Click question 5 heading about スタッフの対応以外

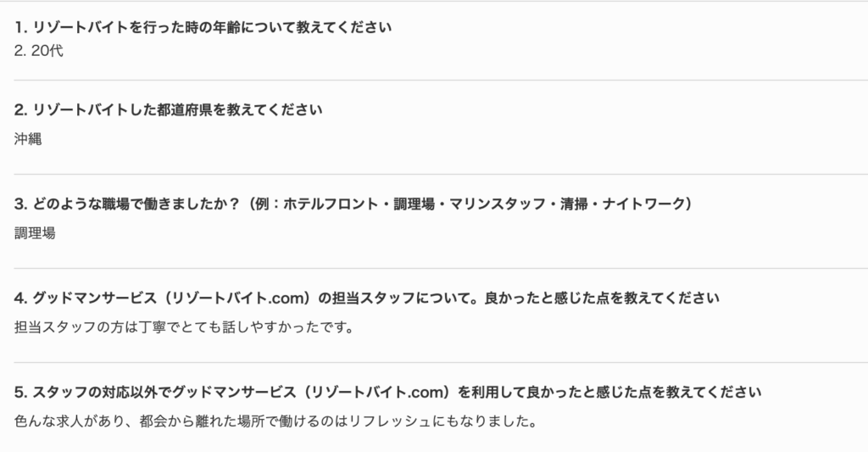point(387,392)
